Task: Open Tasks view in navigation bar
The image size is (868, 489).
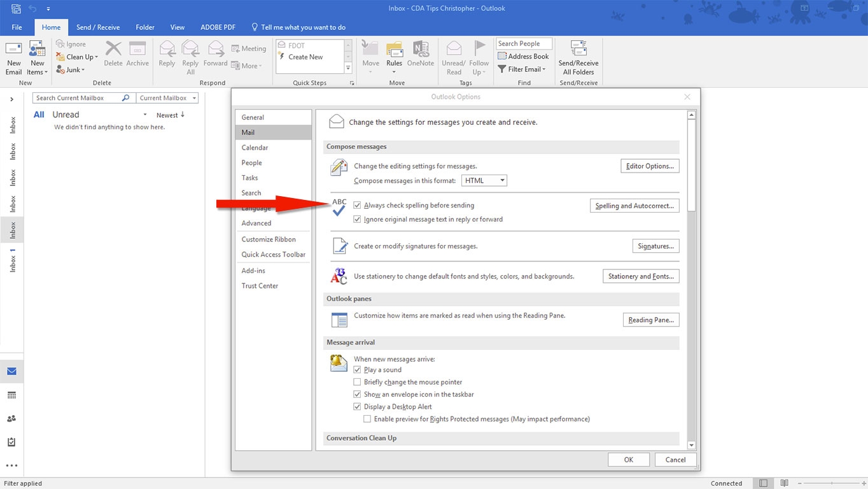Action: (11, 442)
